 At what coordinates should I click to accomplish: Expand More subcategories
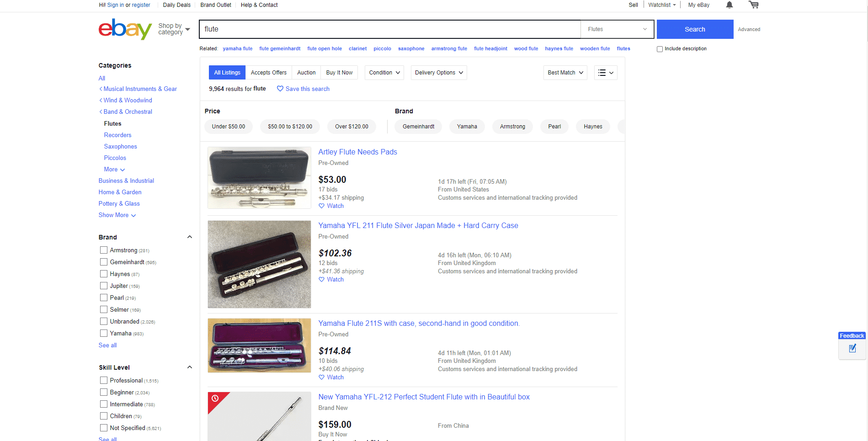(x=114, y=170)
